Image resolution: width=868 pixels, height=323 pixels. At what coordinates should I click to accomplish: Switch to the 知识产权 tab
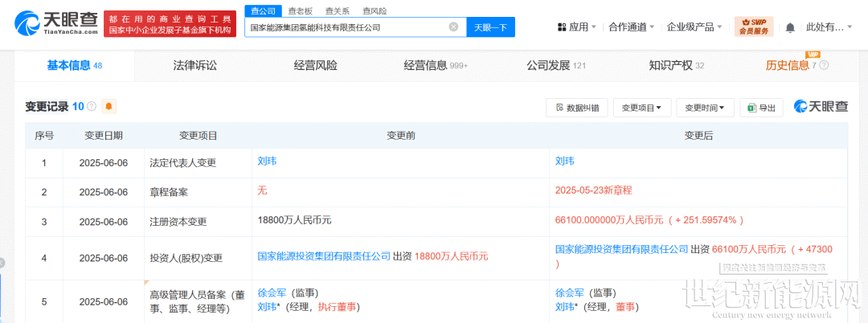click(676, 65)
